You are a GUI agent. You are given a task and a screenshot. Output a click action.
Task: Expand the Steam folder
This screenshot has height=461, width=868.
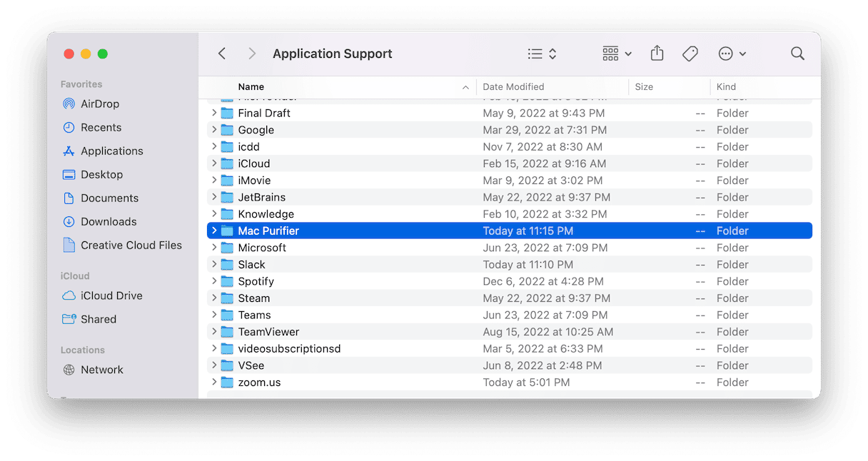pyautogui.click(x=213, y=298)
